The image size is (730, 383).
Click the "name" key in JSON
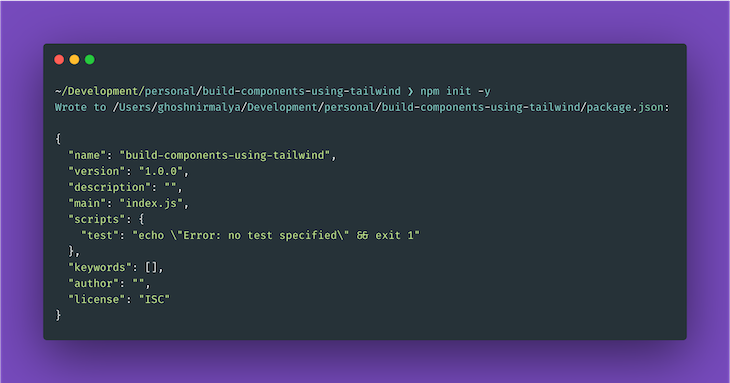click(87, 155)
